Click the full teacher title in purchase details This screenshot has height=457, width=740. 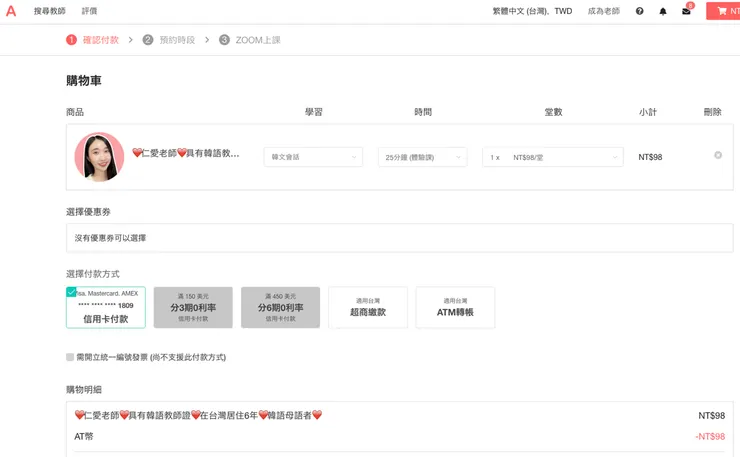tap(198, 415)
